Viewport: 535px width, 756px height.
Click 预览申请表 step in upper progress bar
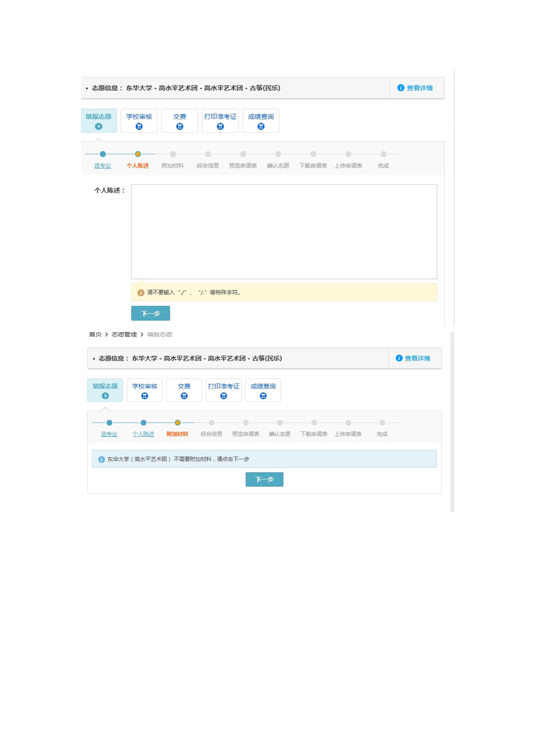243,166
